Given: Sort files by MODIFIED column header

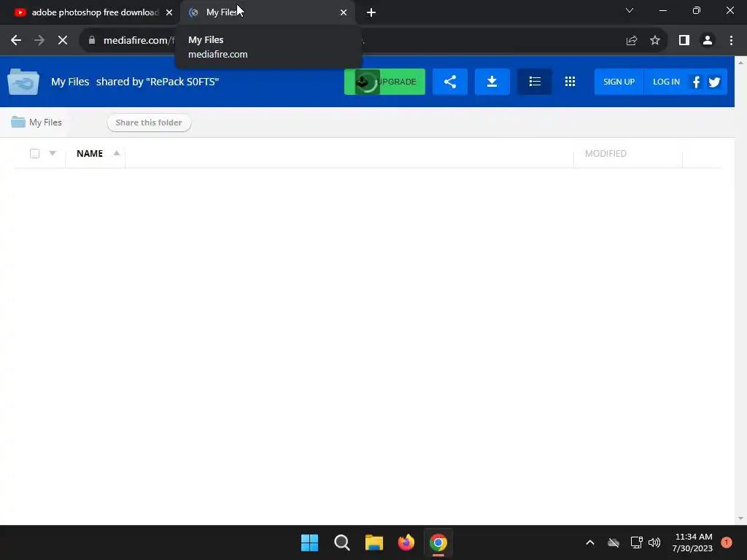Looking at the screenshot, I should tap(605, 153).
